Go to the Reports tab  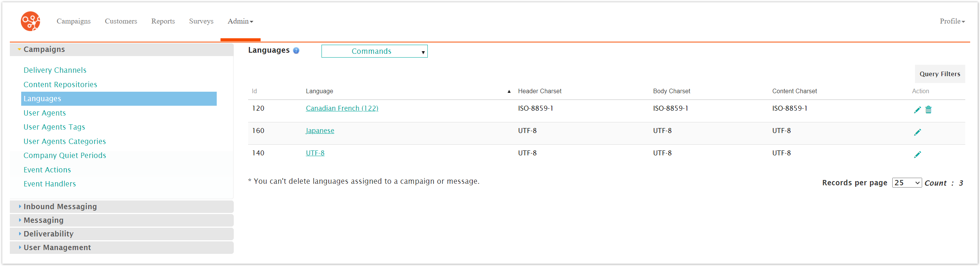[x=163, y=21]
